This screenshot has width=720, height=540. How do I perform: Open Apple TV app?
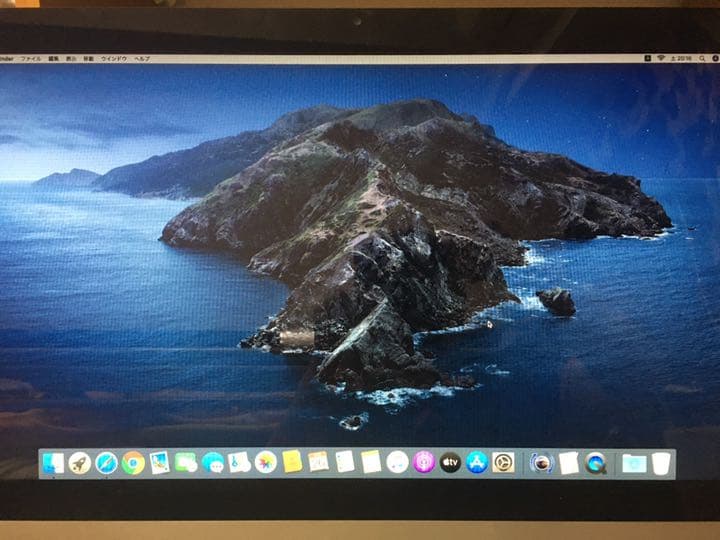(x=450, y=462)
